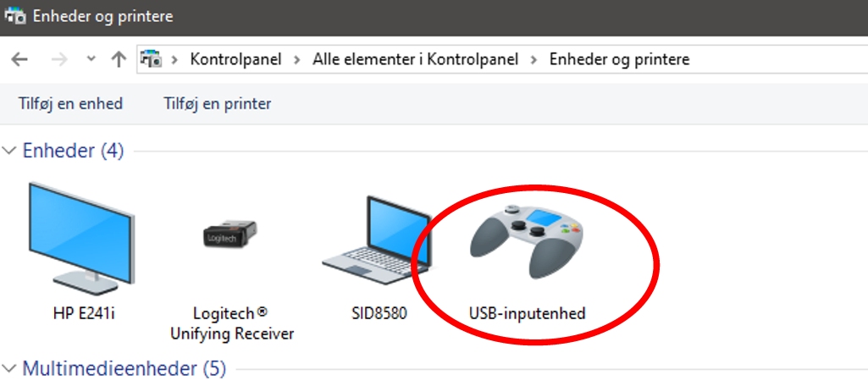The width and height of the screenshot is (868, 386).
Task: Collapse the Multimedieenheder (5) group
Action: coord(9,369)
